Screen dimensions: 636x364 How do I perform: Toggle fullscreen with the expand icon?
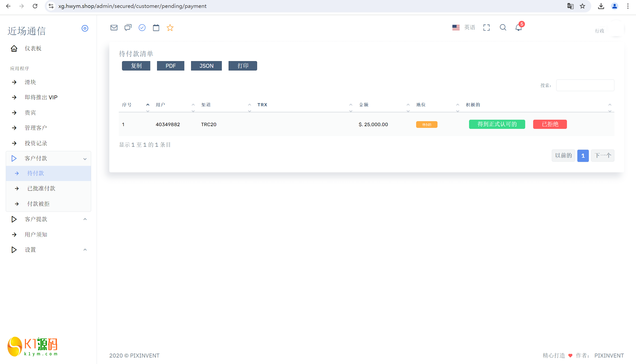486,28
